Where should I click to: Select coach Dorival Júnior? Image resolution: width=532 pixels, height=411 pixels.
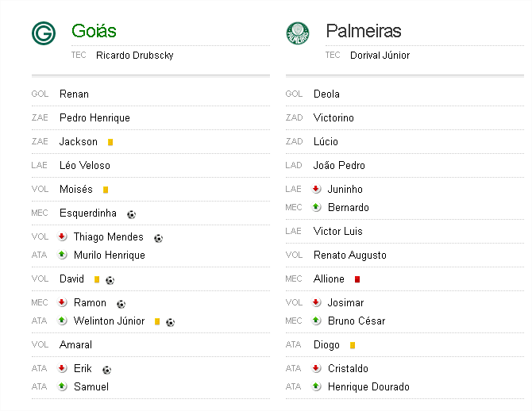coord(380,56)
